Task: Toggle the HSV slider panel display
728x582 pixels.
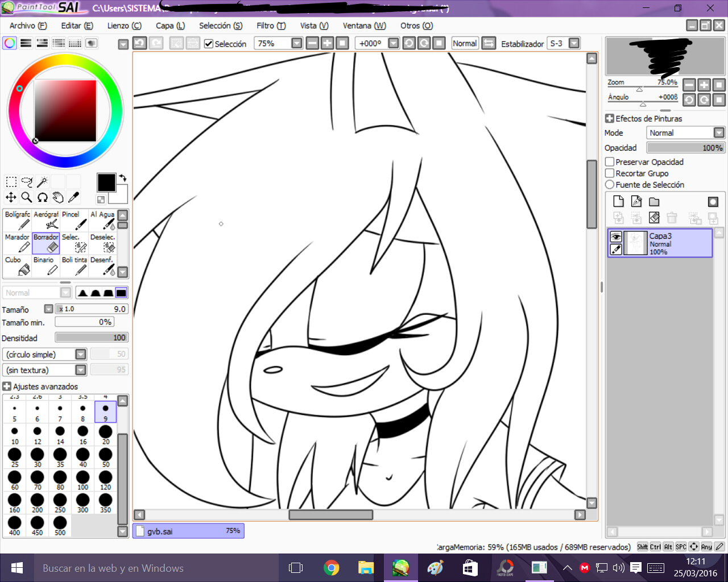Action: (x=42, y=43)
